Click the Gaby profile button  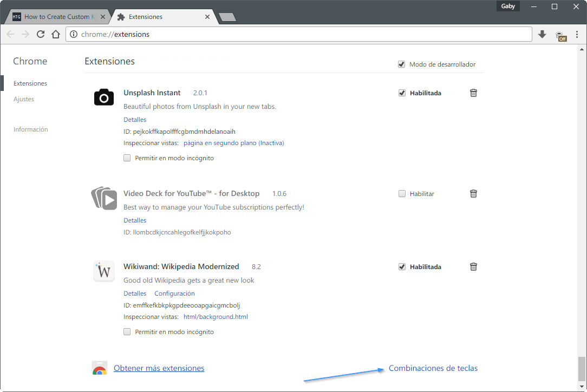[508, 6]
